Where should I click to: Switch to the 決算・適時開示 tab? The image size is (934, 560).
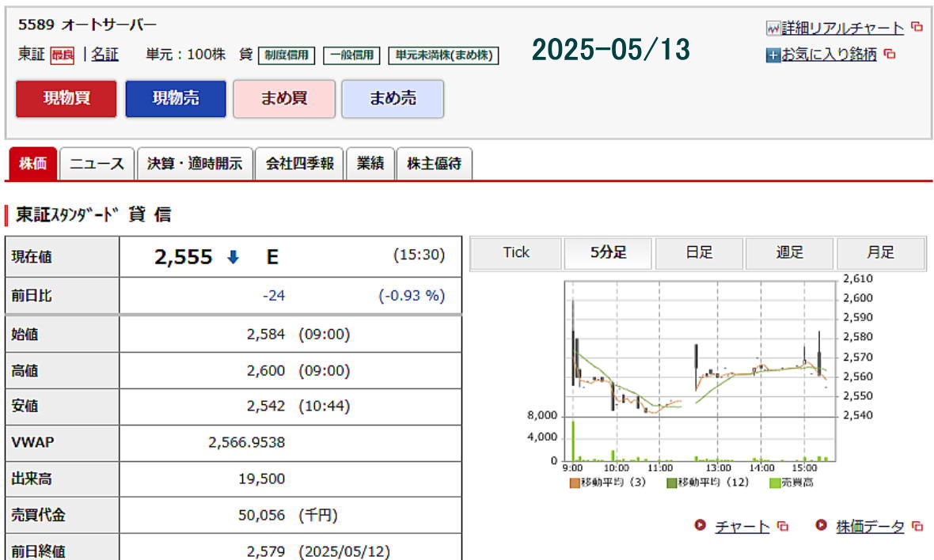[x=195, y=164]
